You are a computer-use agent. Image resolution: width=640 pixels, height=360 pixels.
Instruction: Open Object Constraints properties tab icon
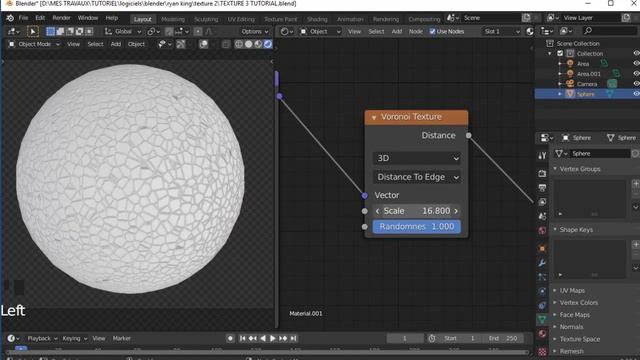(542, 305)
